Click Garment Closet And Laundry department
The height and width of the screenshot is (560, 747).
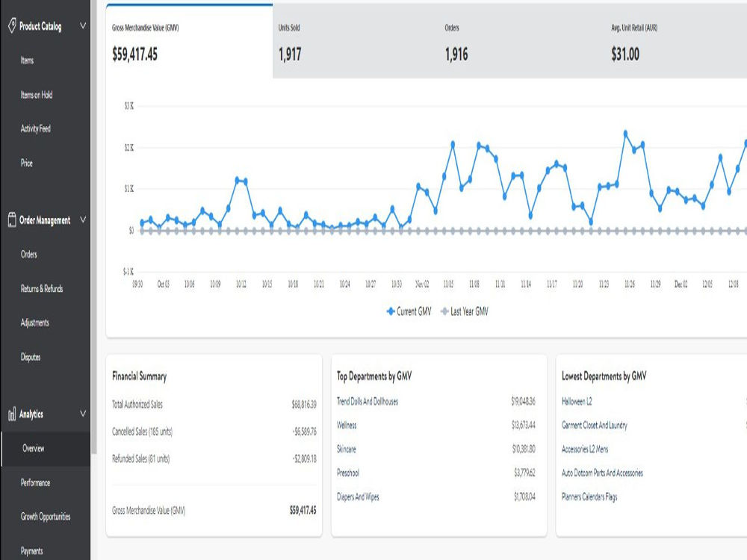click(x=595, y=426)
